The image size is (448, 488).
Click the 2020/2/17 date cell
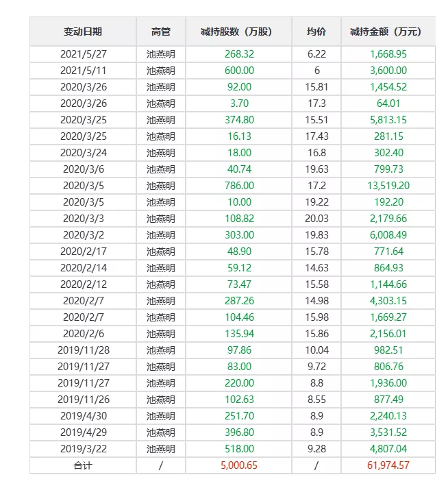tap(82, 251)
